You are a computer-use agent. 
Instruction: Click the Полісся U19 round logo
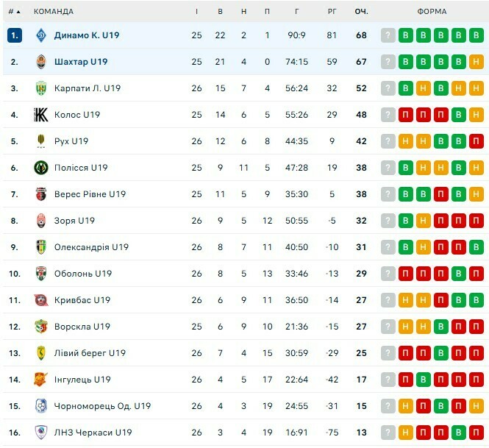pos(41,168)
